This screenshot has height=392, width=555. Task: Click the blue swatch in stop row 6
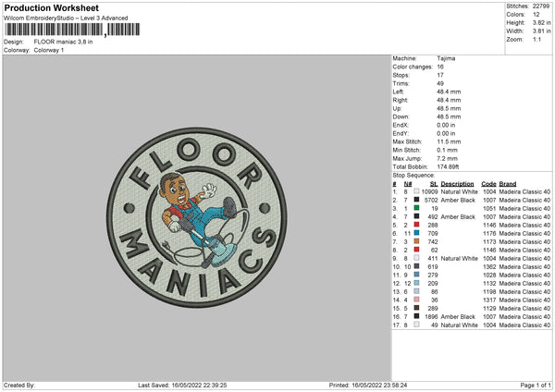tap(416, 233)
